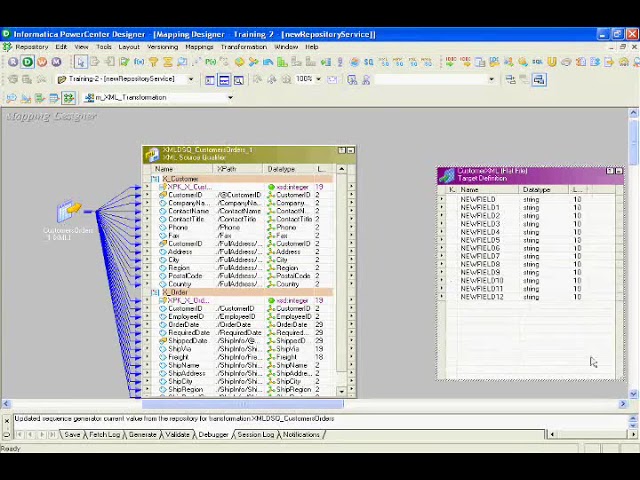Click the SQ Source Qualifier icon
Screen dimensions: 640x480
(369, 62)
